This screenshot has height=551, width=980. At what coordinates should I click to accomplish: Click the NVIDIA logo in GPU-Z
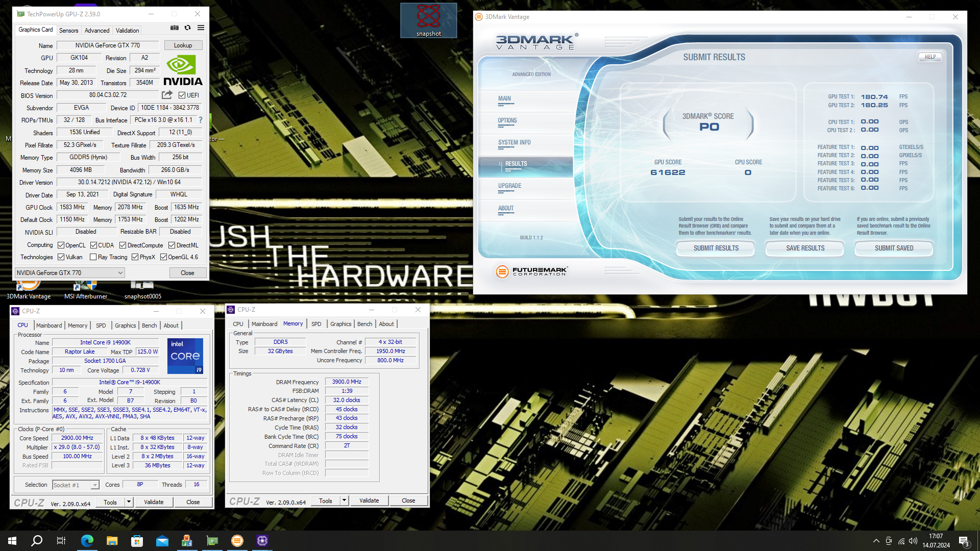[183, 70]
